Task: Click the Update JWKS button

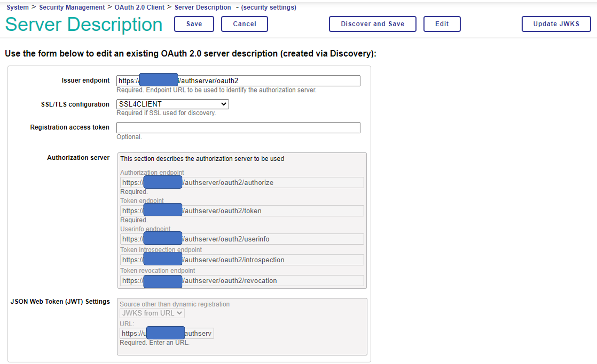Action: [x=556, y=24]
